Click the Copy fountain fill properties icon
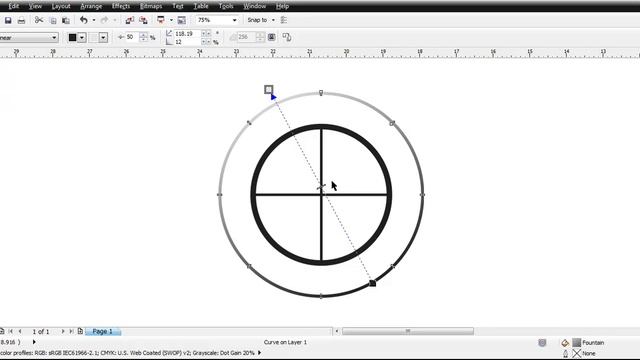This screenshot has height=360, width=640. point(287,38)
